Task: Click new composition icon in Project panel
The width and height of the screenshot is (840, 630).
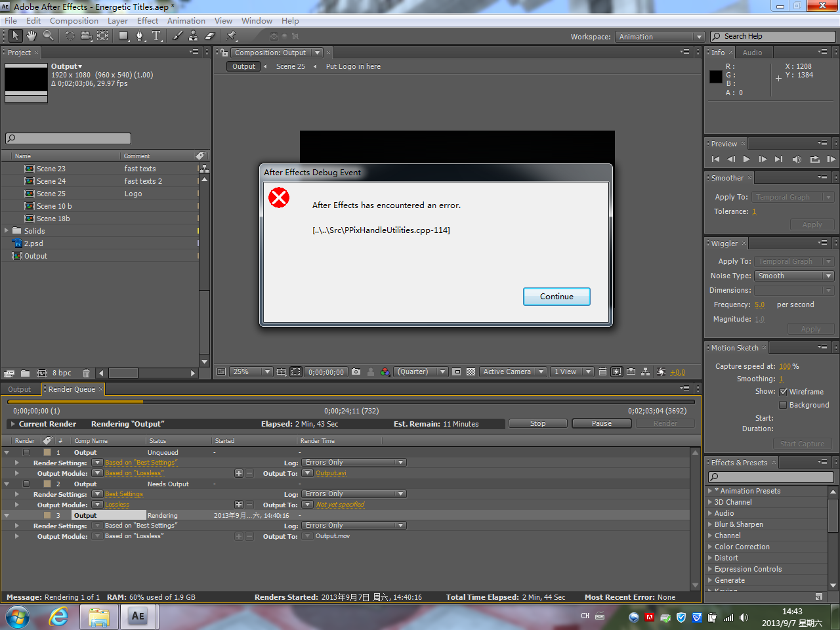Action: (x=41, y=373)
